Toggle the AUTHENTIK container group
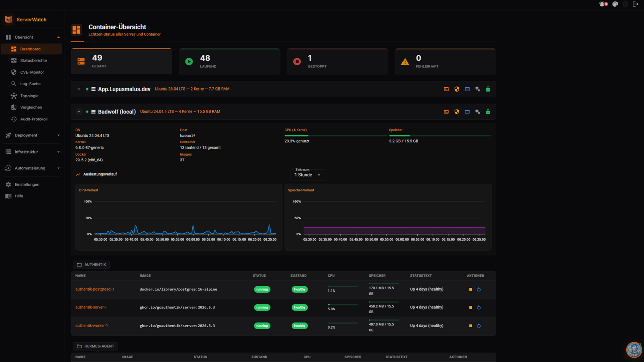644x362 pixels. pyautogui.click(x=91, y=265)
